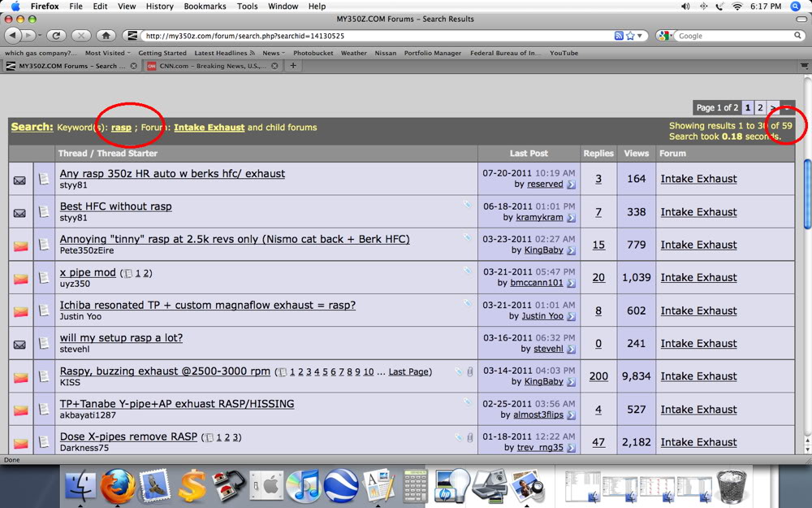812x508 pixels.
Task: Click the 200 replies count link
Action: pyautogui.click(x=598, y=376)
